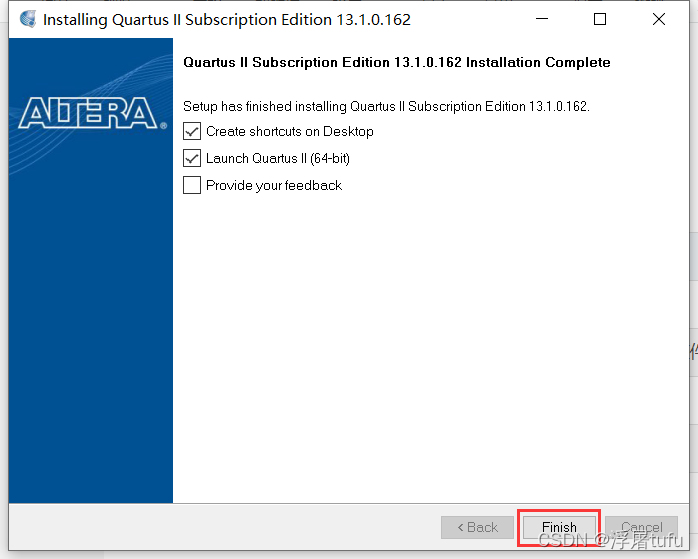This screenshot has height=559, width=698.
Task: Uncheck Create shortcuts on Desktop
Action: click(192, 132)
